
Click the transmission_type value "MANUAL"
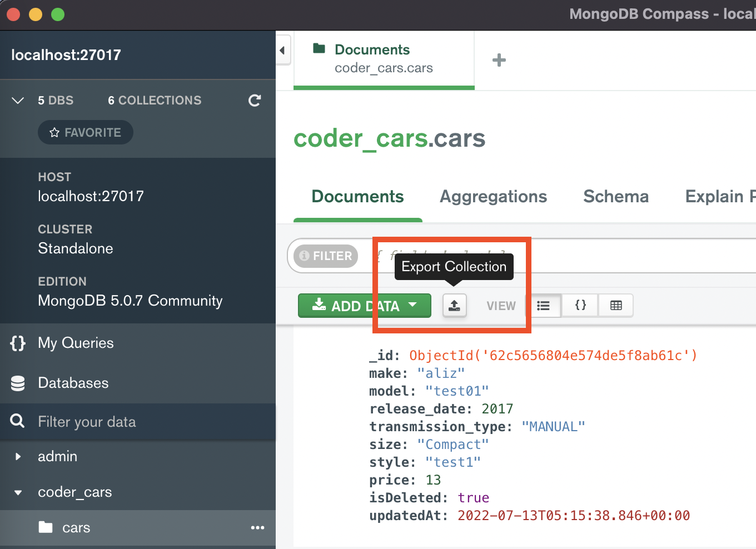[554, 427]
